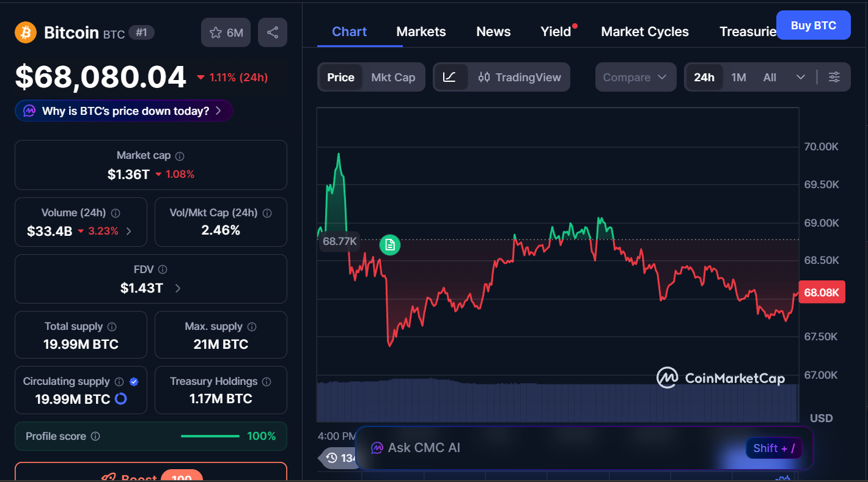Open chart settings sliders icon
The image size is (868, 482).
pos(834,77)
